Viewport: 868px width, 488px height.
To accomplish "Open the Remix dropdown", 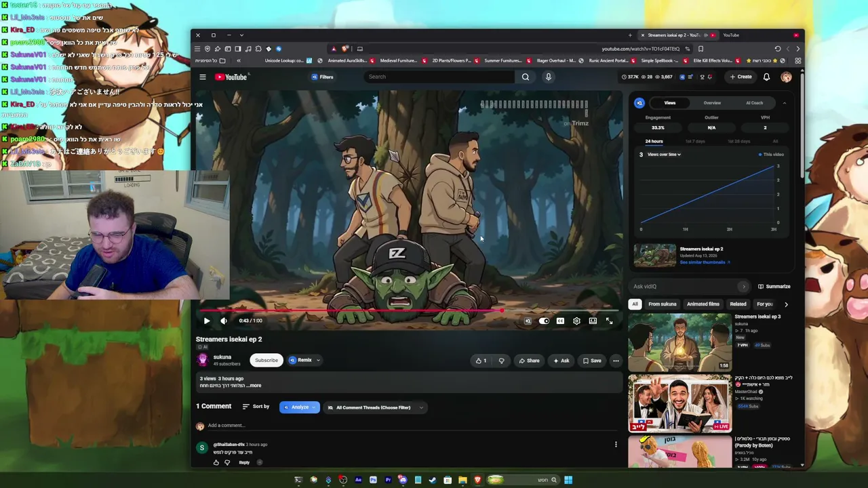I will (x=304, y=361).
